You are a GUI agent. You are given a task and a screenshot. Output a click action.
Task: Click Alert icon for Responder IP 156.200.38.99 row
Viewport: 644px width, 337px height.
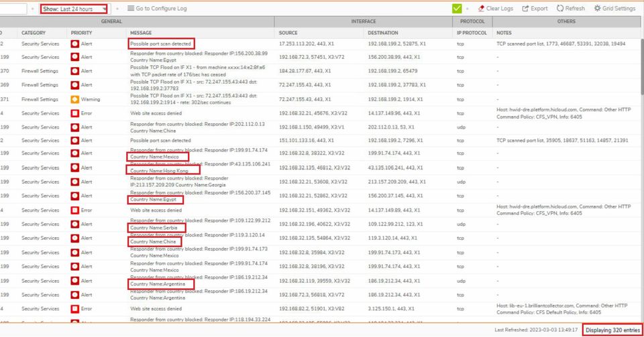click(74, 57)
